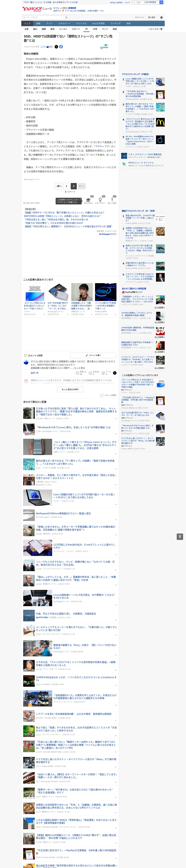Open Apple logo ranking article thumbnail
Screen dimensions: 186x868
coord(160,140)
